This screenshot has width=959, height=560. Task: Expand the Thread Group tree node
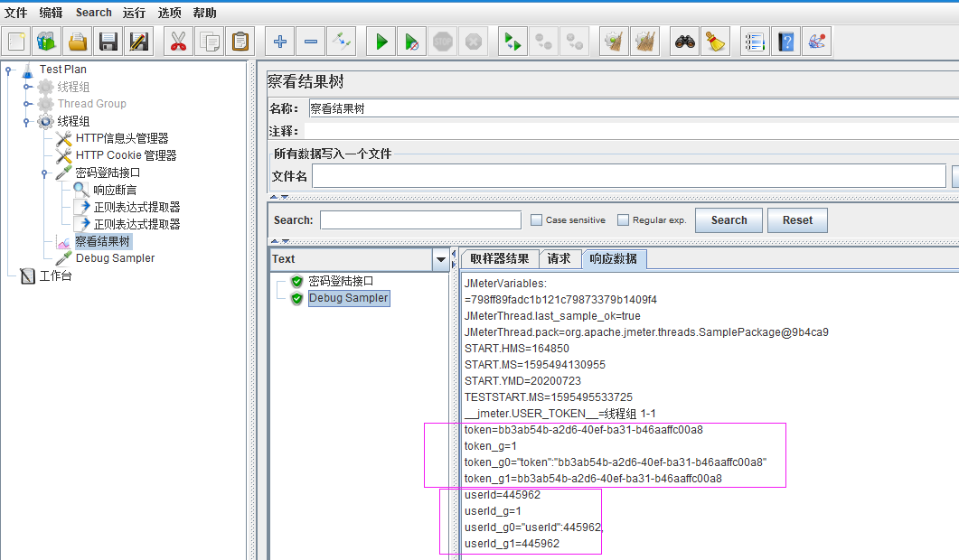click(x=27, y=104)
